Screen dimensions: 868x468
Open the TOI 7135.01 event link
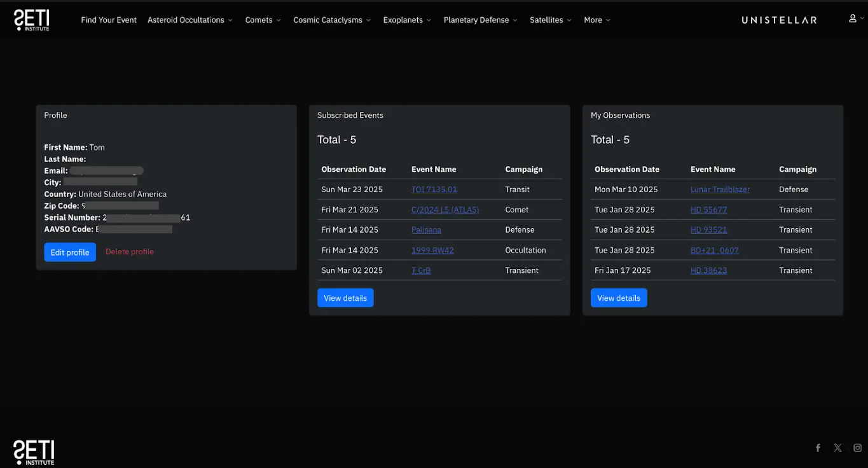point(434,189)
